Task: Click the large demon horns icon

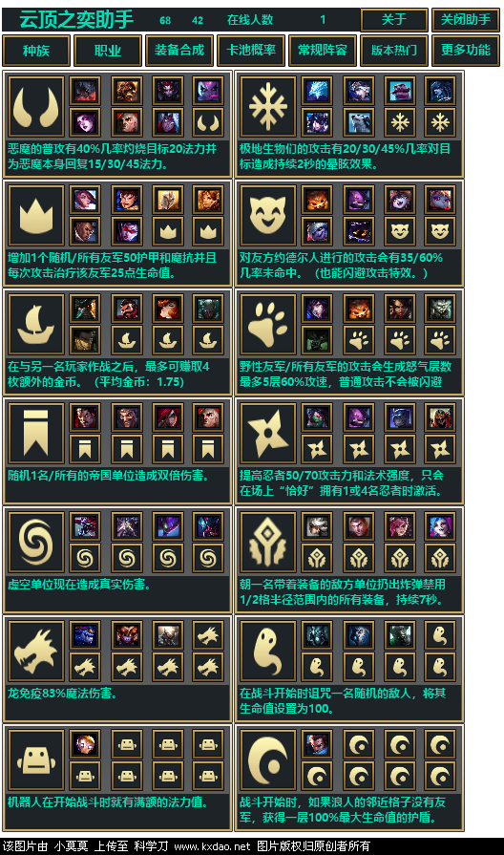Action: coord(36,106)
